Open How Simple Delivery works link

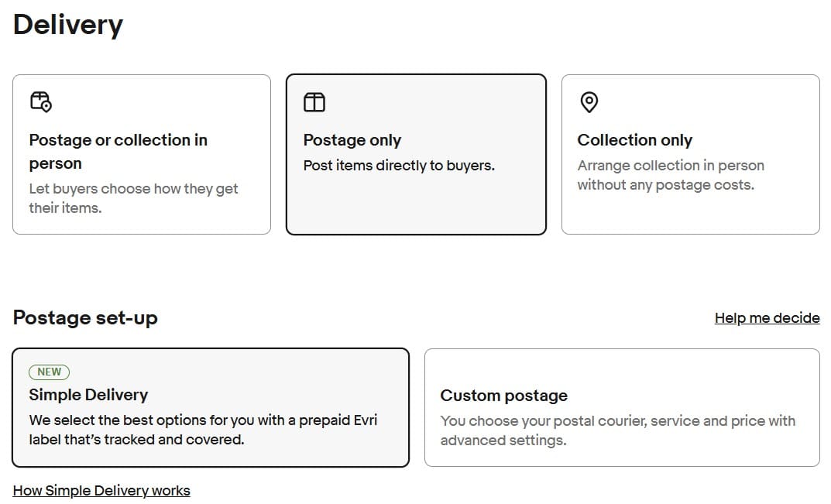(101, 491)
